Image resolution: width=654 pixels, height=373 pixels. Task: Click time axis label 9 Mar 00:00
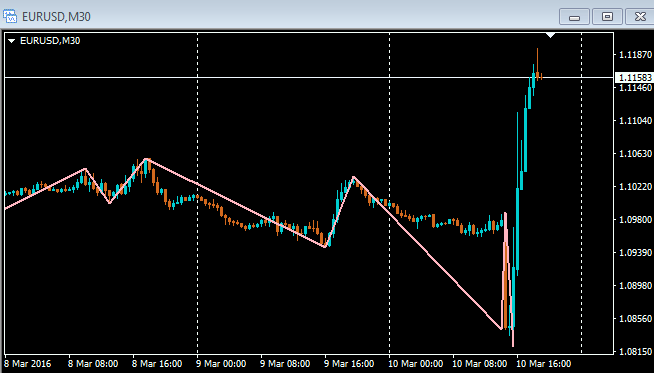[221, 364]
